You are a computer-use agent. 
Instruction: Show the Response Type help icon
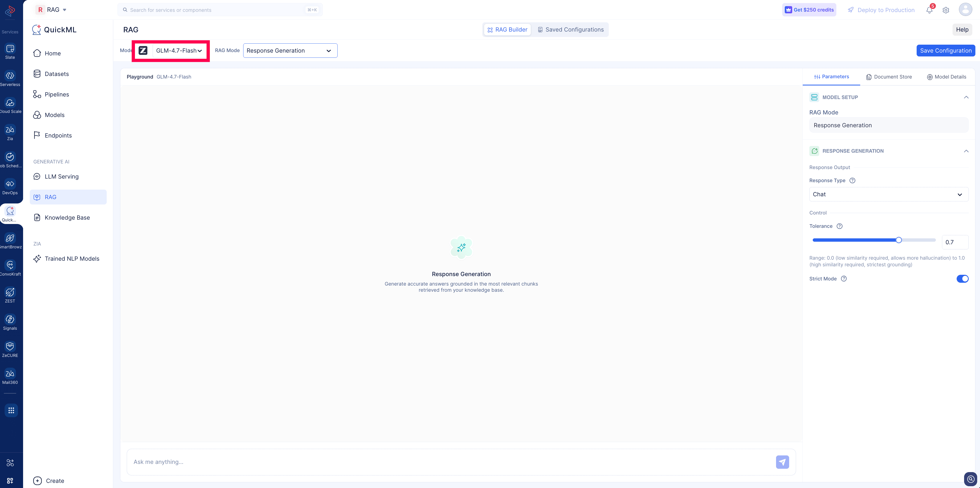pyautogui.click(x=852, y=181)
